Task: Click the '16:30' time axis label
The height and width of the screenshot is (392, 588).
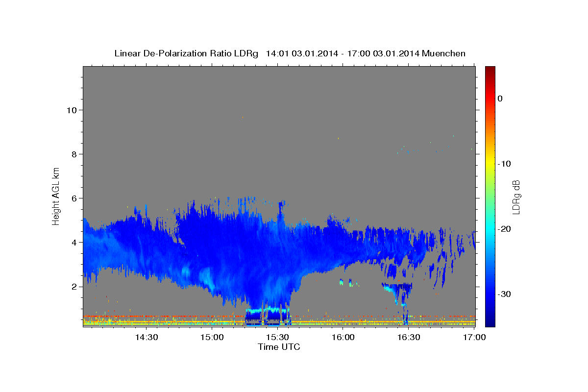Action: (409, 338)
